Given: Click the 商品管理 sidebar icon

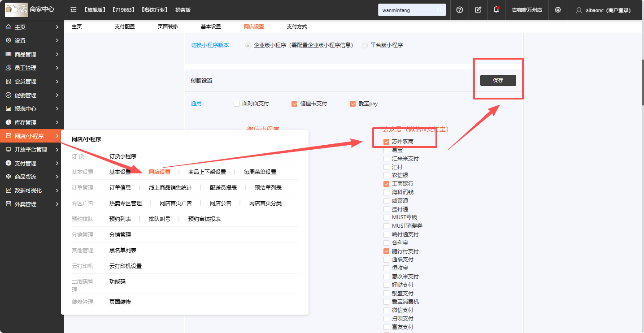Looking at the screenshot, I should click(x=8, y=54).
